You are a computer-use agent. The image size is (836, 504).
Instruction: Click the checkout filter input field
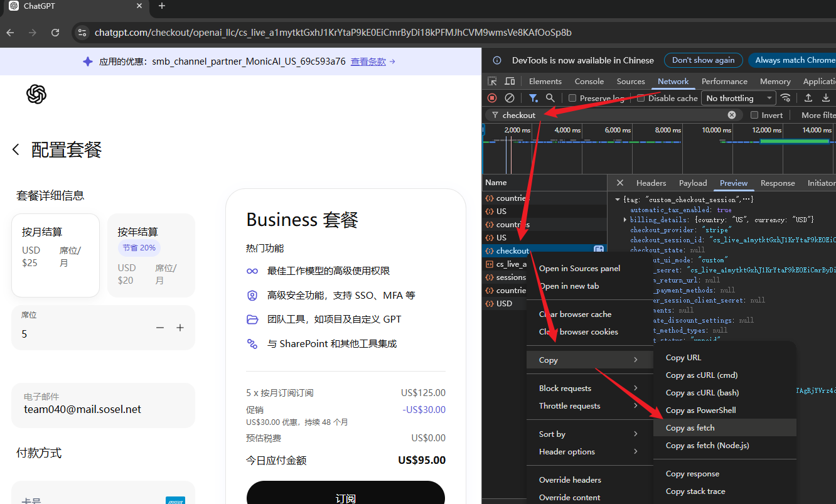click(614, 115)
